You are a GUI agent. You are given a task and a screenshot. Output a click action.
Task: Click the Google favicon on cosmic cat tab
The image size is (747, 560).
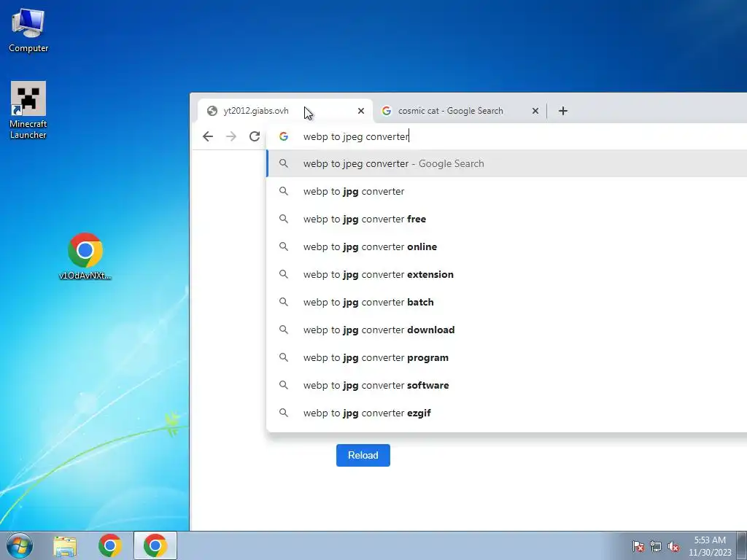(387, 111)
